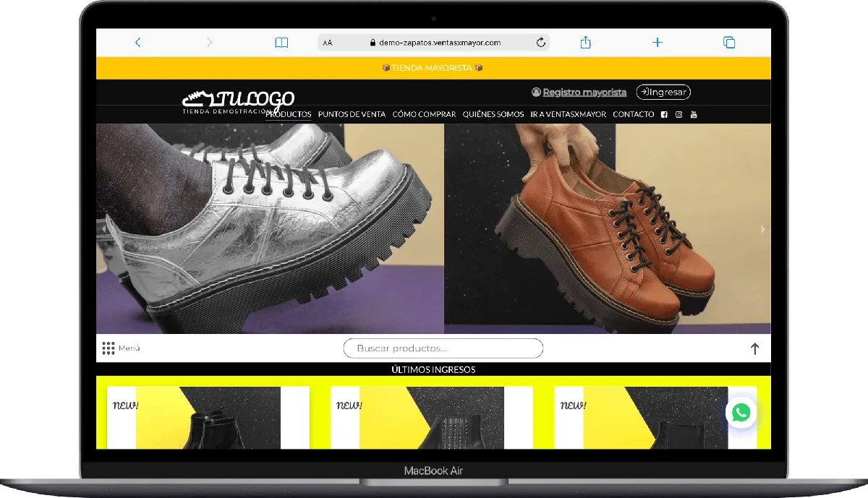Open the Registro mayorista link
This screenshot has height=498, width=868.
585,92
